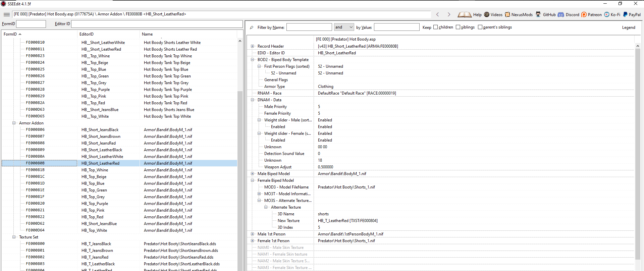Open the GitHub link icon
The image size is (644, 271).
coord(538,14)
